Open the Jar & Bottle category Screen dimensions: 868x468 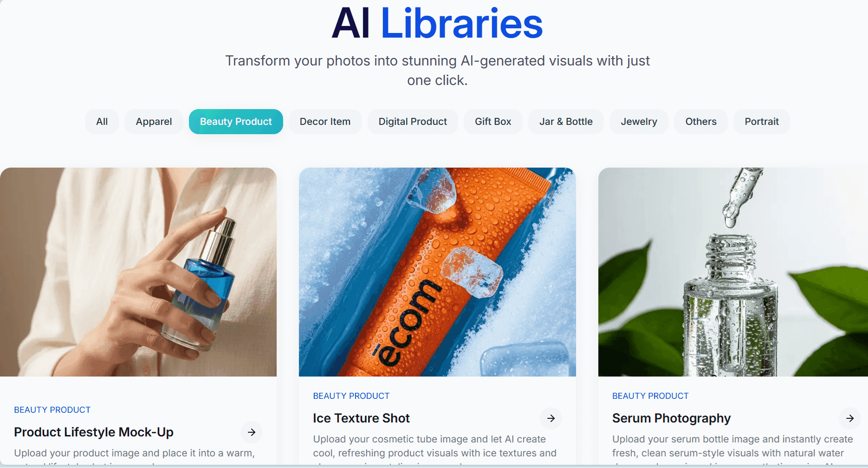[x=566, y=122]
